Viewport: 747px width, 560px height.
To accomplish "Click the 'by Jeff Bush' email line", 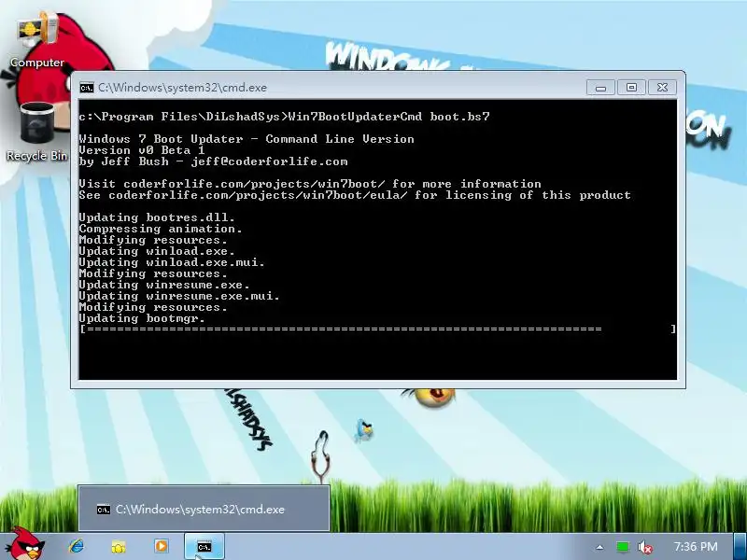I will [x=214, y=161].
